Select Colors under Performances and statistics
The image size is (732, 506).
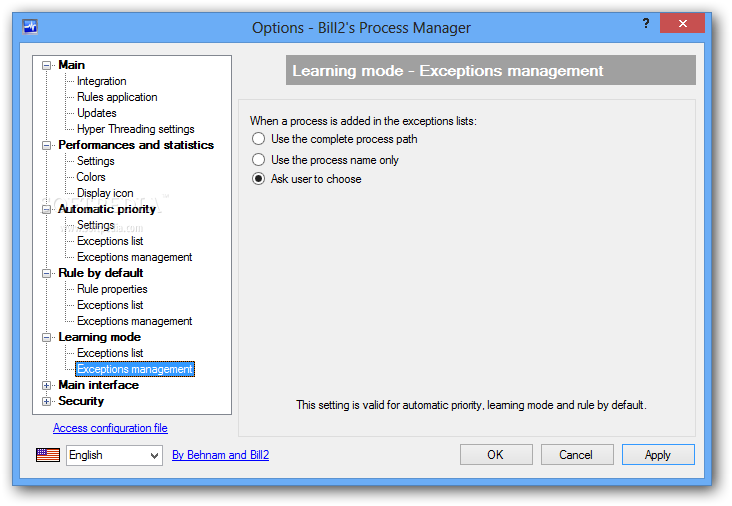click(x=91, y=177)
